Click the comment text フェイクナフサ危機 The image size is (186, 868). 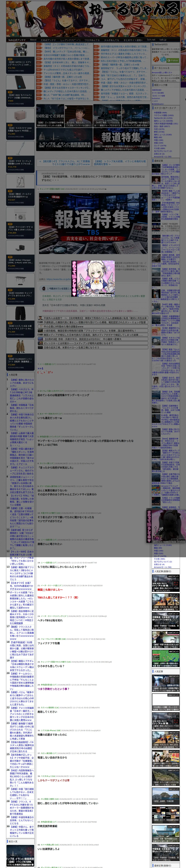click(x=49, y=643)
